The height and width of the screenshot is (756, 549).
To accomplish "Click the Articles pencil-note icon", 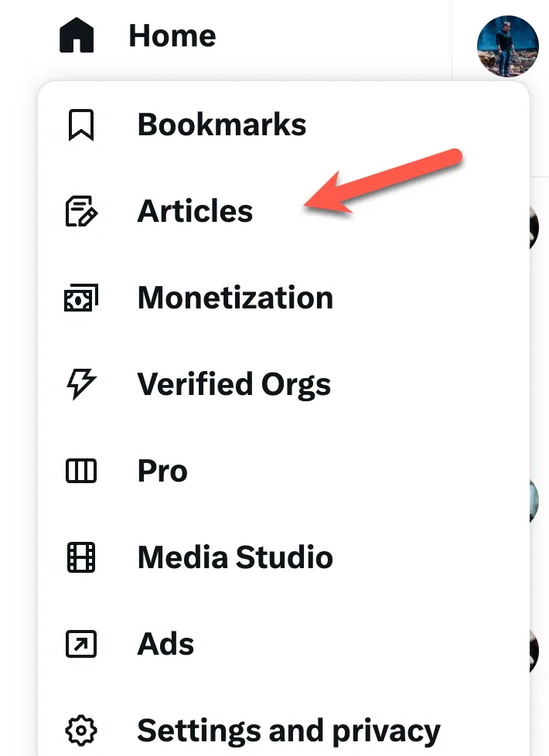I will pos(81,212).
